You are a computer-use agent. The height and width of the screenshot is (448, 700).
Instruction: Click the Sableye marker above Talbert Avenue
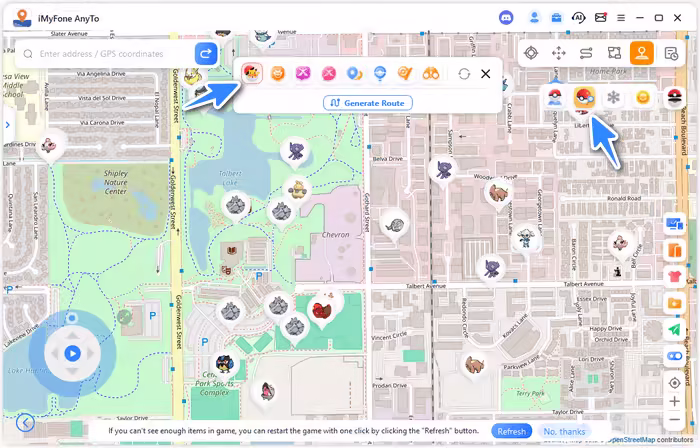click(x=491, y=269)
